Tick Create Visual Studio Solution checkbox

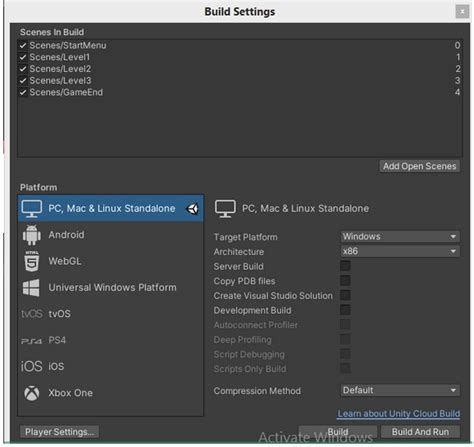[345, 295]
